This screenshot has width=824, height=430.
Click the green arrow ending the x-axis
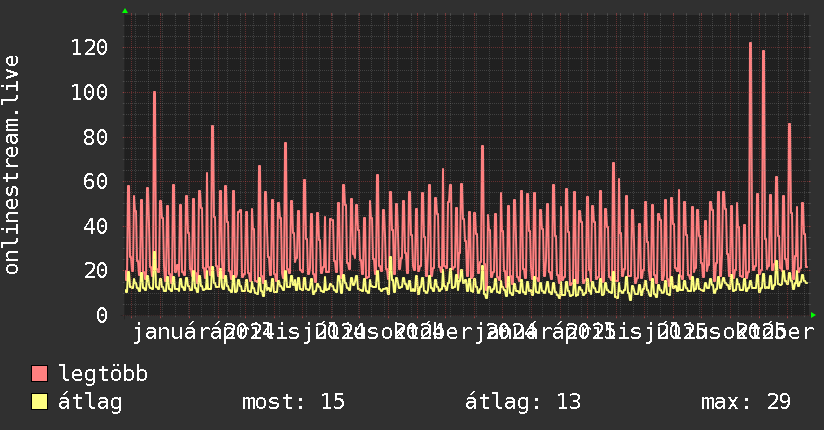coord(813,315)
